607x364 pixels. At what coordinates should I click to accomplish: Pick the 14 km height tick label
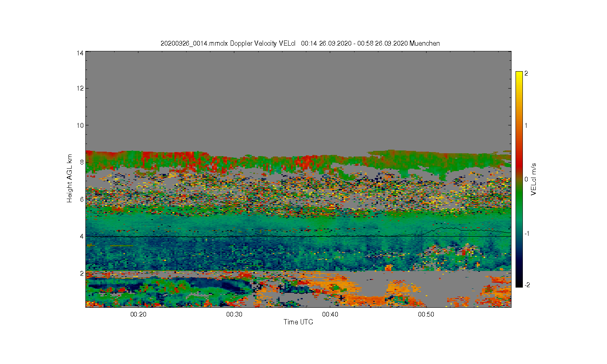(x=80, y=53)
